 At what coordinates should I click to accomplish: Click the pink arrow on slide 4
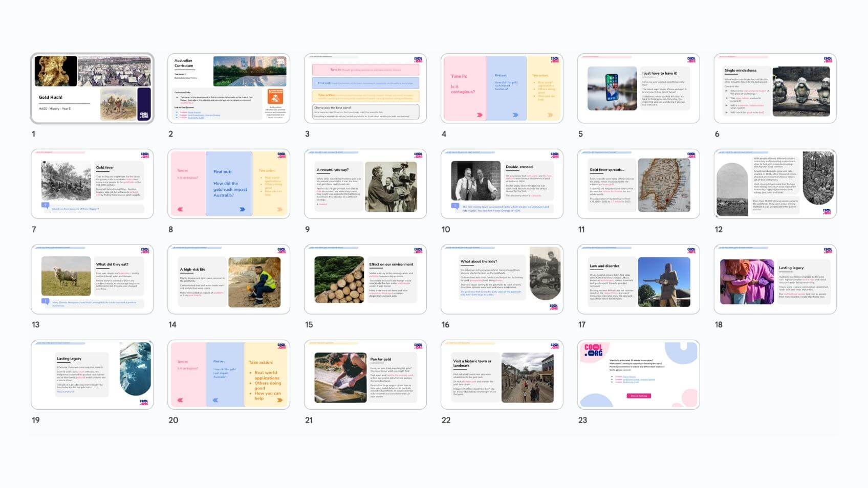click(480, 115)
